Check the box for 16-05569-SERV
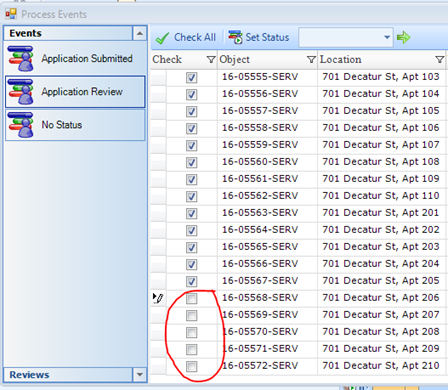448x390 pixels. (x=192, y=315)
